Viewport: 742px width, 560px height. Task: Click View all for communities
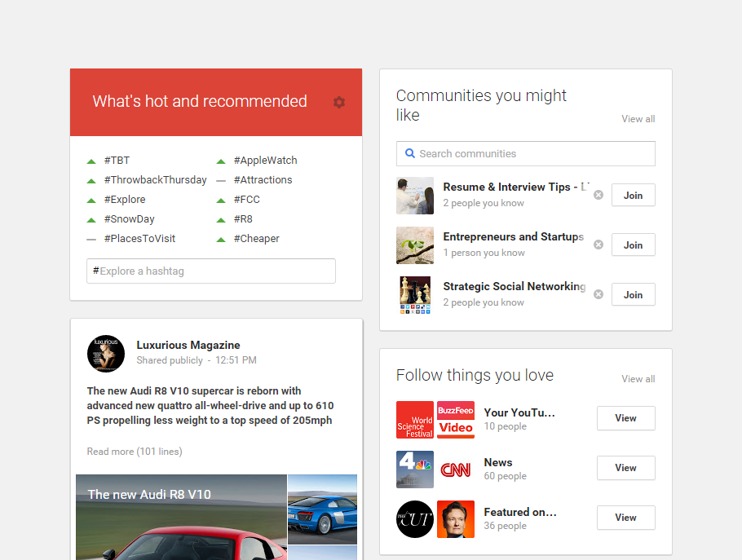pyautogui.click(x=638, y=119)
